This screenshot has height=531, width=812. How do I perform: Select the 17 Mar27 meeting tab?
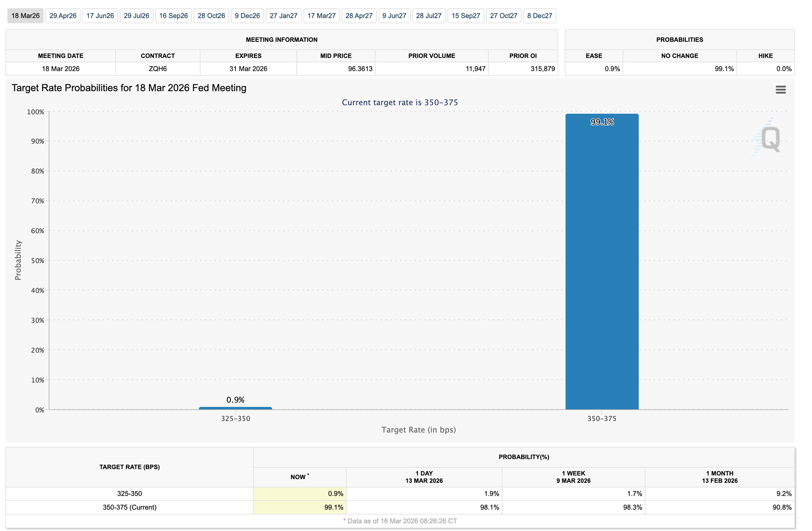click(321, 16)
